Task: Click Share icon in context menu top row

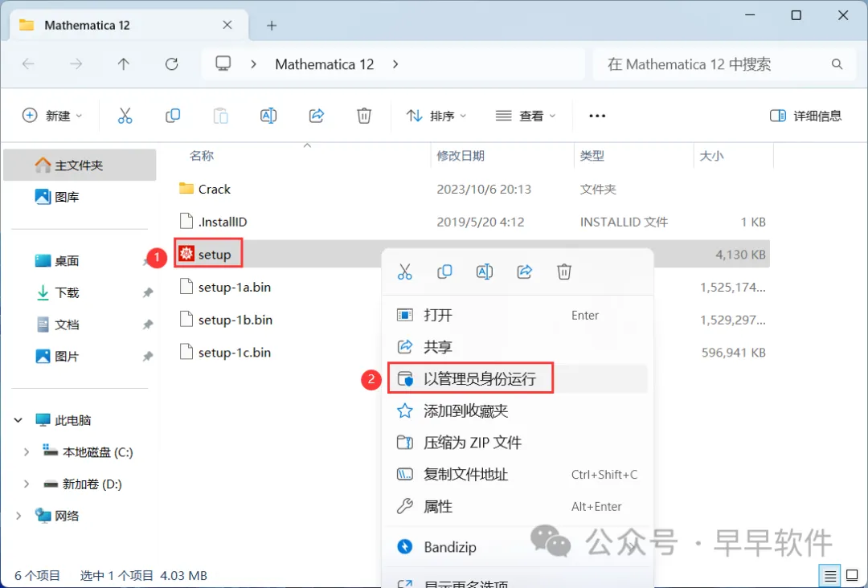Action: [x=524, y=272]
